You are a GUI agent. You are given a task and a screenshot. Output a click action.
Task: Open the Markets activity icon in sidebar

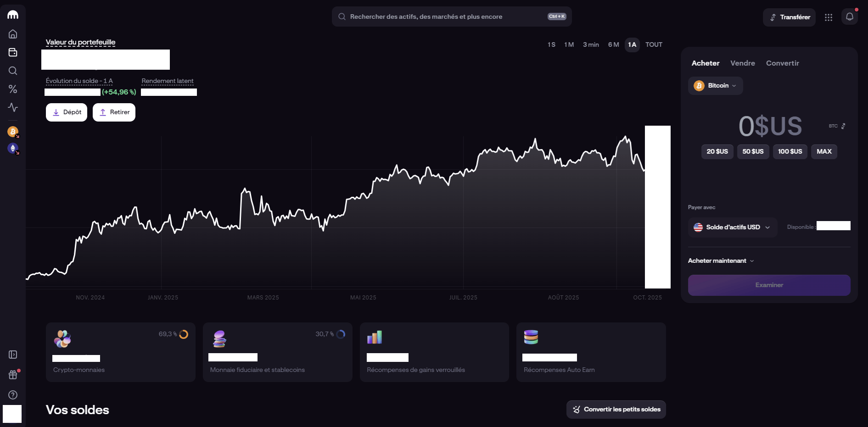(x=12, y=108)
